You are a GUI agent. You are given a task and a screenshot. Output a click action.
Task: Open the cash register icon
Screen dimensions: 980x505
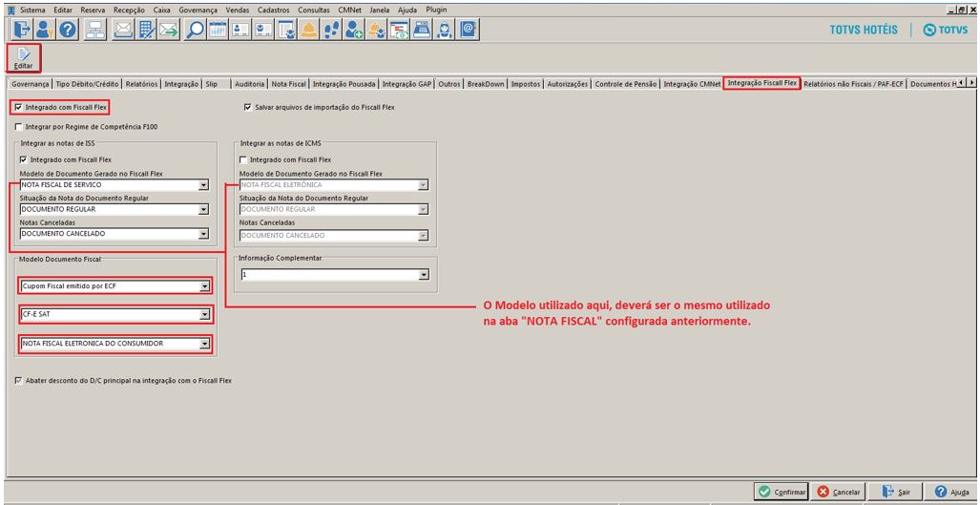[422, 30]
